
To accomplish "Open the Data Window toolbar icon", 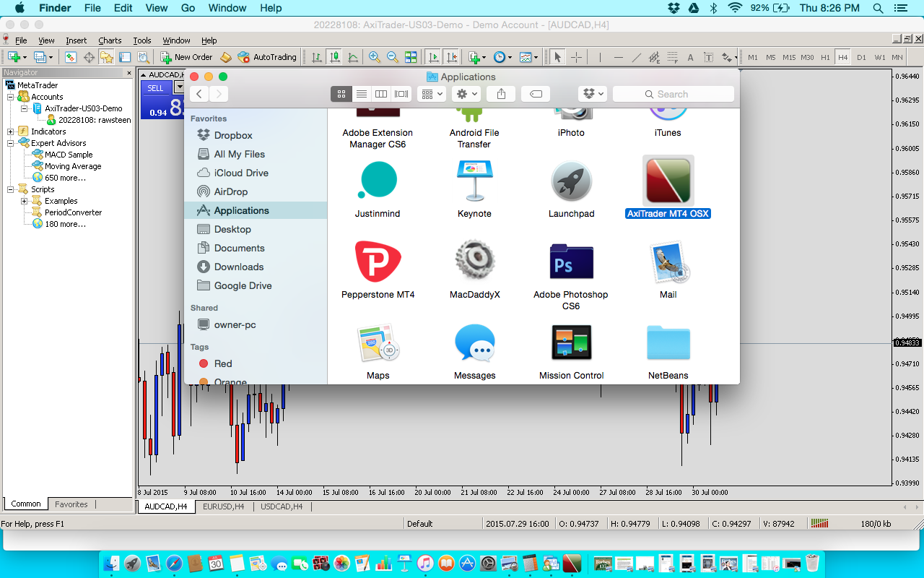I will [89, 57].
